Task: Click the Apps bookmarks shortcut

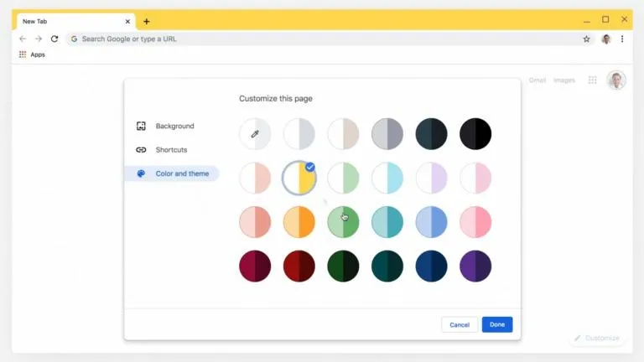Action: [x=32, y=54]
